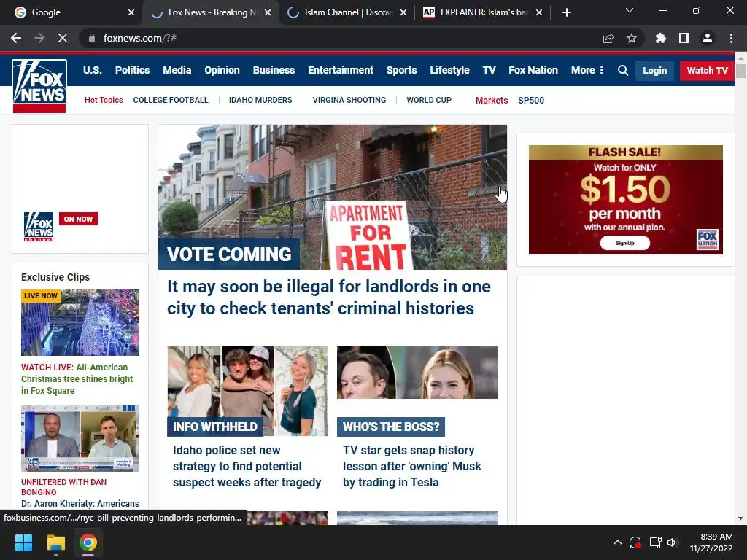
Task: Open the WORLD CUP hot topic
Action: tap(429, 100)
